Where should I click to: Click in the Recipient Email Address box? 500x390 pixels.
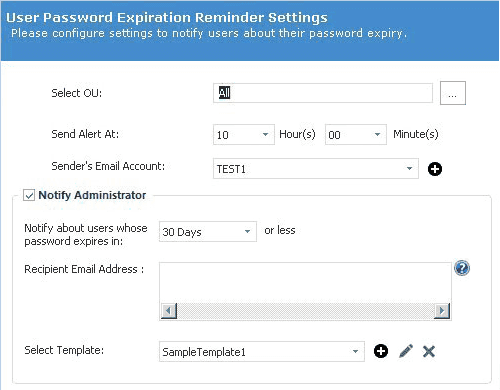pyautogui.click(x=305, y=282)
